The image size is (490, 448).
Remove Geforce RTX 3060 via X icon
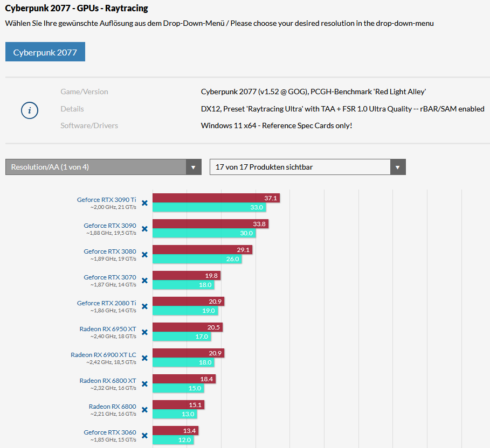point(144,436)
